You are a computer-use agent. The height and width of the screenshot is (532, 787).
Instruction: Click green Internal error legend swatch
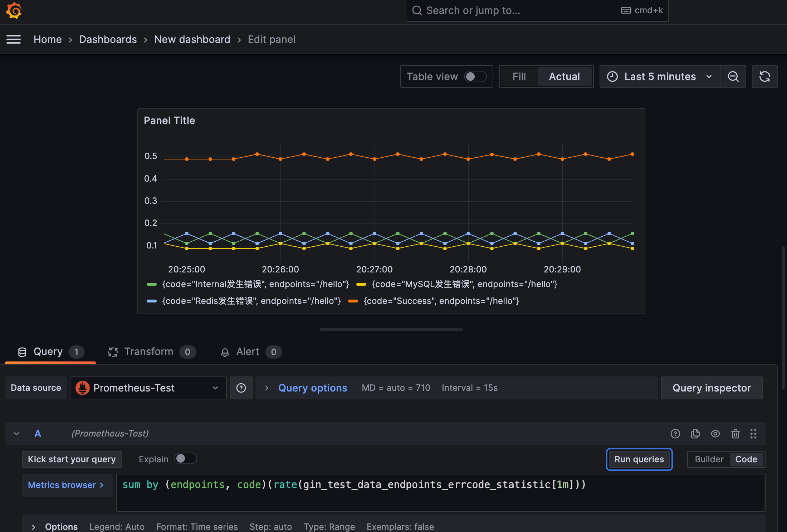coord(152,285)
